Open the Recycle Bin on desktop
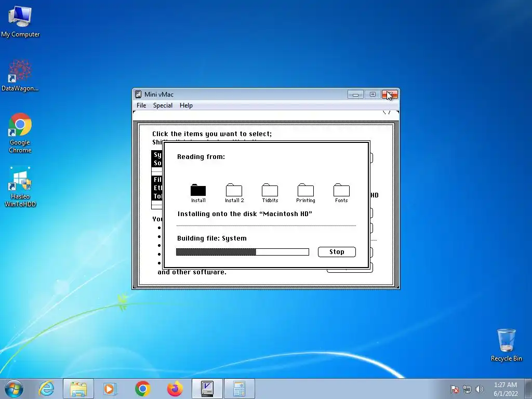Image resolution: width=532 pixels, height=399 pixels. pos(506,345)
